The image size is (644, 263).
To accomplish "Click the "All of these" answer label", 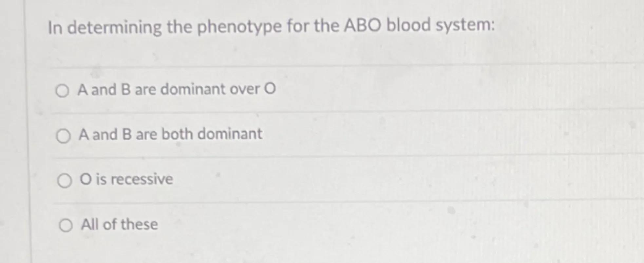I will (119, 224).
